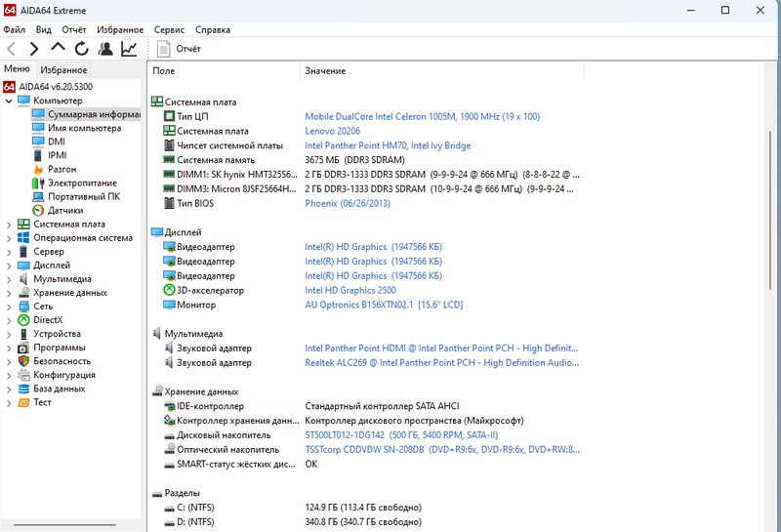The width and height of the screenshot is (781, 532).
Task: Go up one level with the up arrow icon
Action: point(58,48)
